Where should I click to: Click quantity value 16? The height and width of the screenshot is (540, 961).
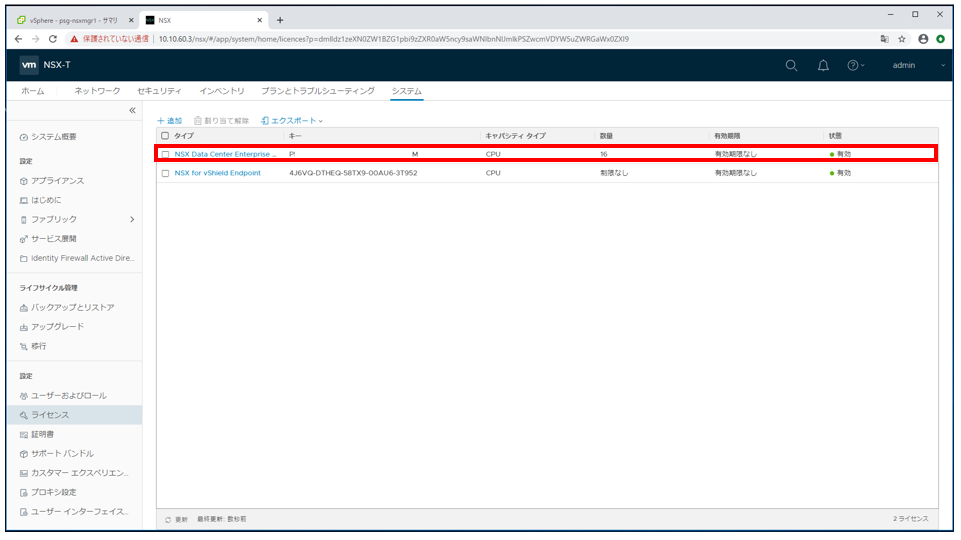click(604, 154)
